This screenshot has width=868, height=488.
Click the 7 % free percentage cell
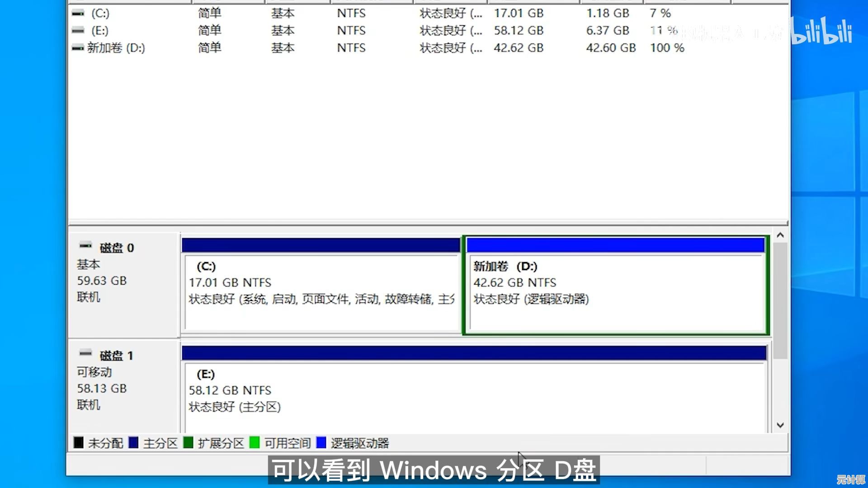pyautogui.click(x=660, y=14)
